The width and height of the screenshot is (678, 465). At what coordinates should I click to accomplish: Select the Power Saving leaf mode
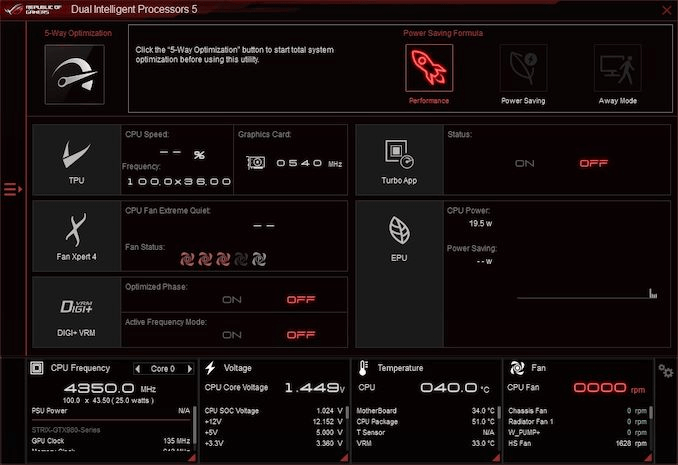[523, 68]
